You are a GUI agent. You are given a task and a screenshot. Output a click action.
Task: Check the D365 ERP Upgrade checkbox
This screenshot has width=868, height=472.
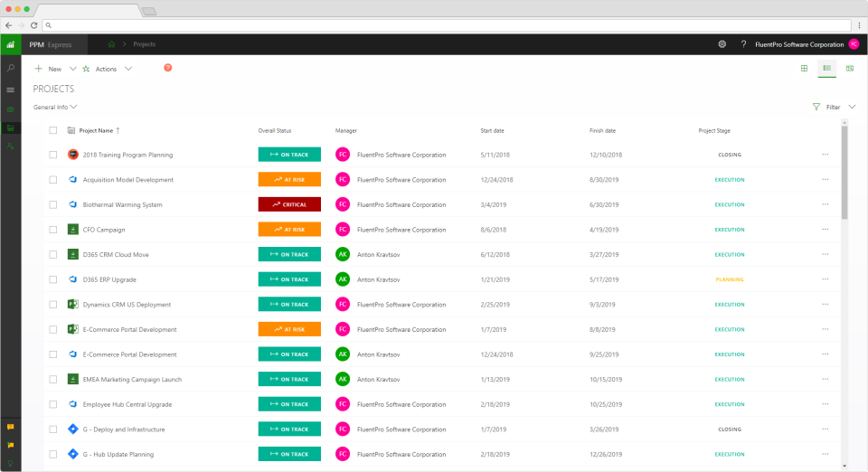(x=53, y=279)
